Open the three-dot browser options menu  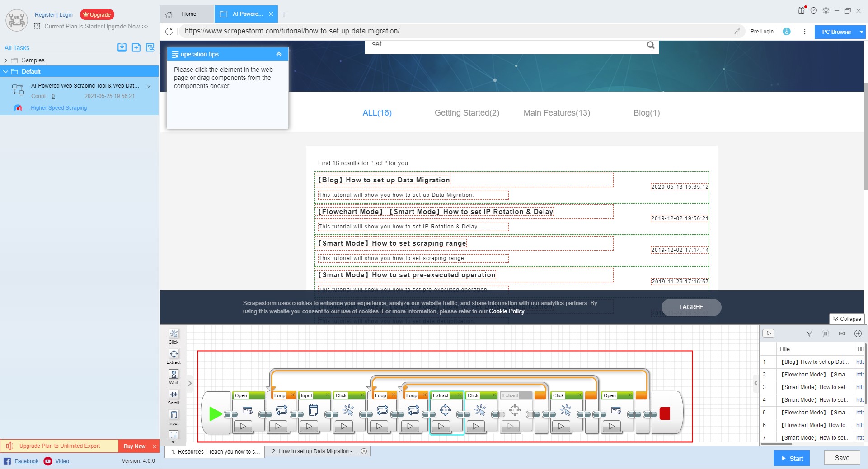pos(804,32)
